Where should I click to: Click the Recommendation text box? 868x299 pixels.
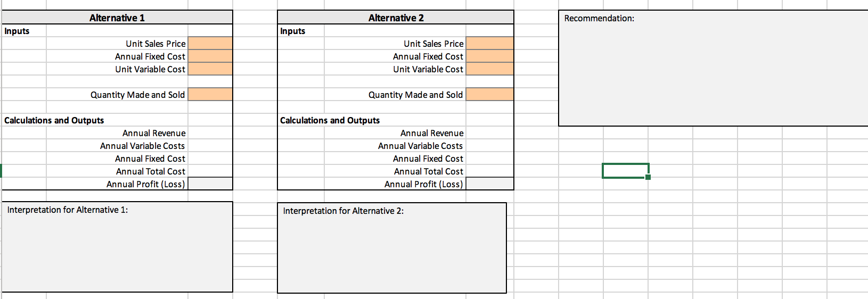pyautogui.click(x=714, y=68)
